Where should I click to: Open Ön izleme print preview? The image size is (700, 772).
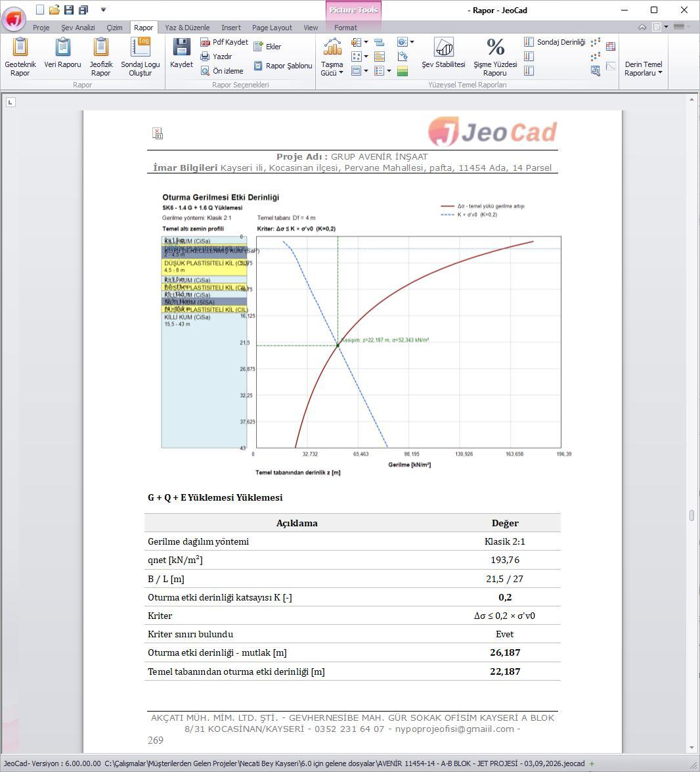tap(222, 71)
